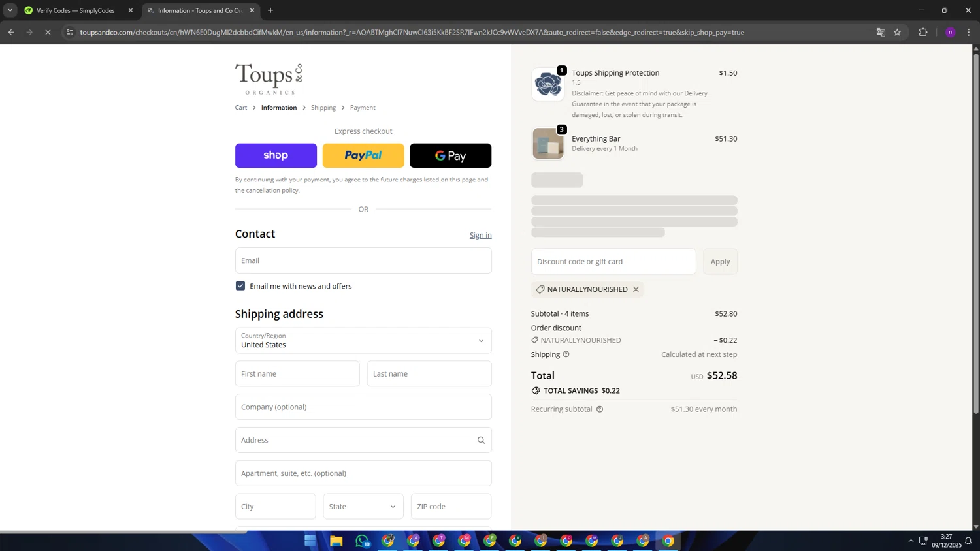Select the Payment breadcrumb step
This screenshot has width=980, height=551.
click(x=363, y=108)
